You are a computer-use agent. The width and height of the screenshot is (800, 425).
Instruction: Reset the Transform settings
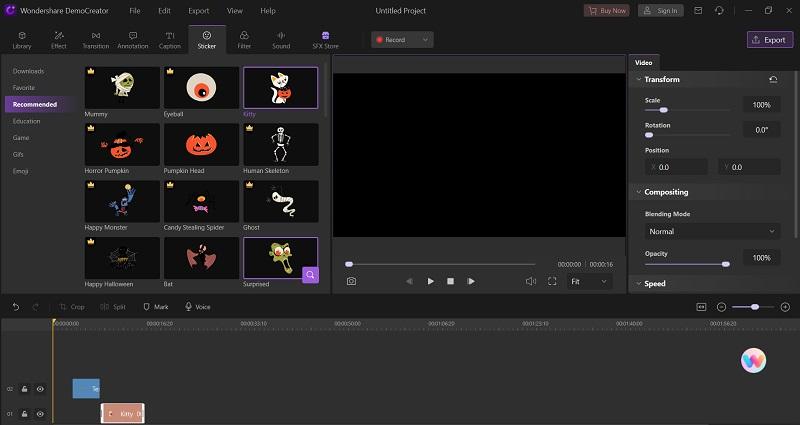coord(773,80)
